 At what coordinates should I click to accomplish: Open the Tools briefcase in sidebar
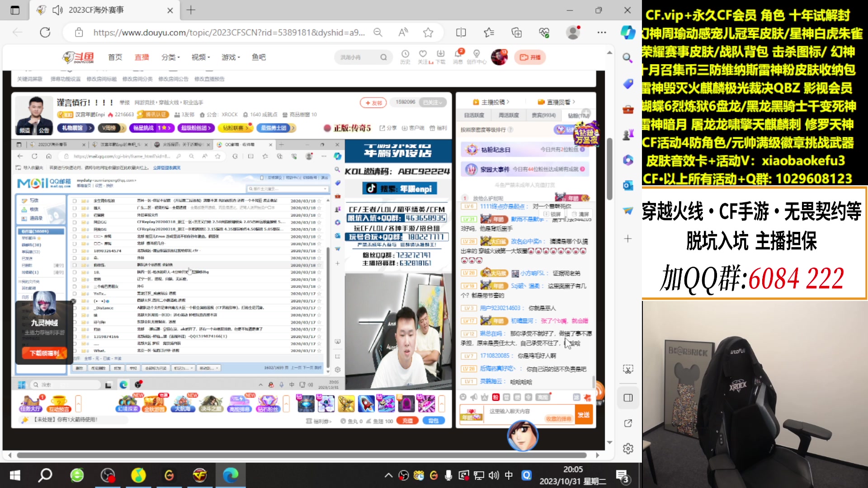point(627,110)
